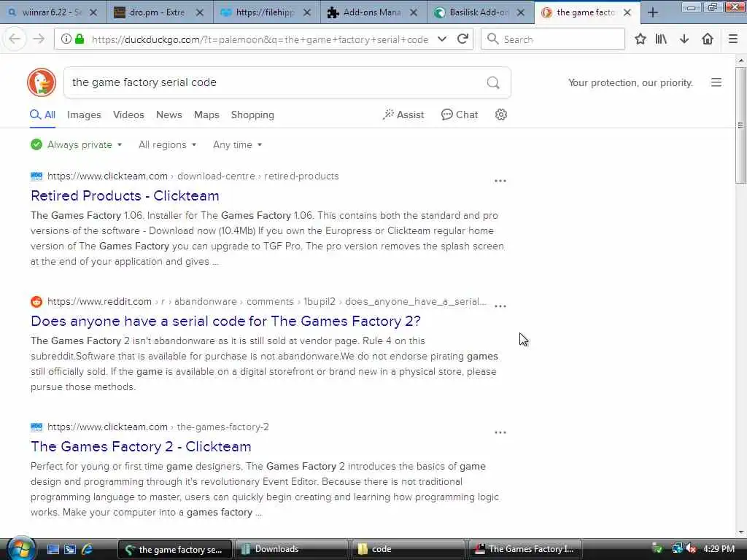This screenshot has height=560, width=747.
Task: Select the News search tab
Action: click(x=169, y=114)
